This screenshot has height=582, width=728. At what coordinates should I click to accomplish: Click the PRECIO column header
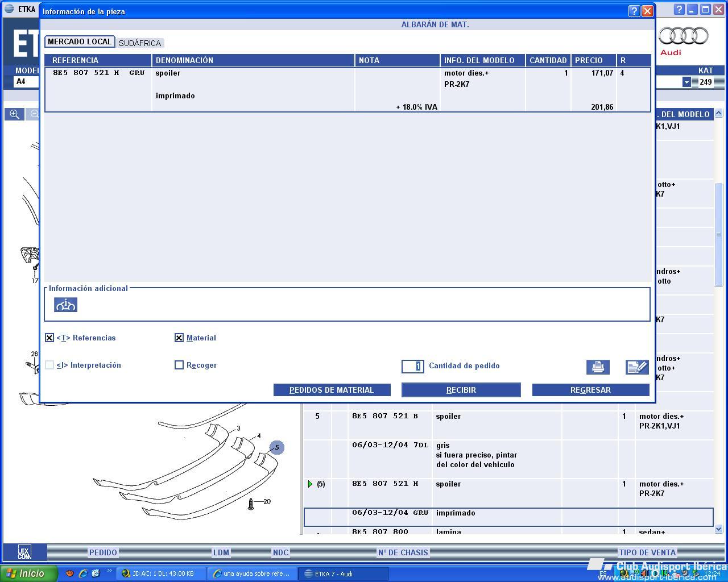(594, 60)
